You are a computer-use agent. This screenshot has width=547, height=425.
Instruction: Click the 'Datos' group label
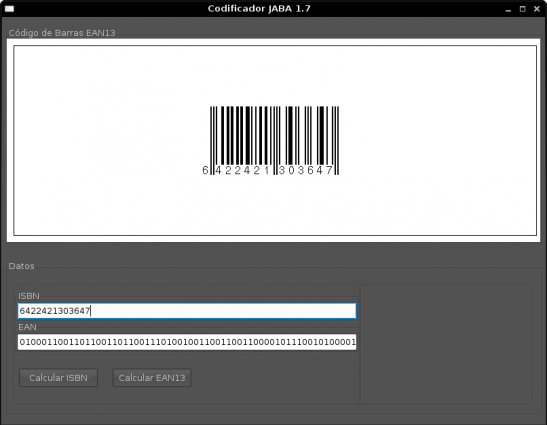click(21, 266)
